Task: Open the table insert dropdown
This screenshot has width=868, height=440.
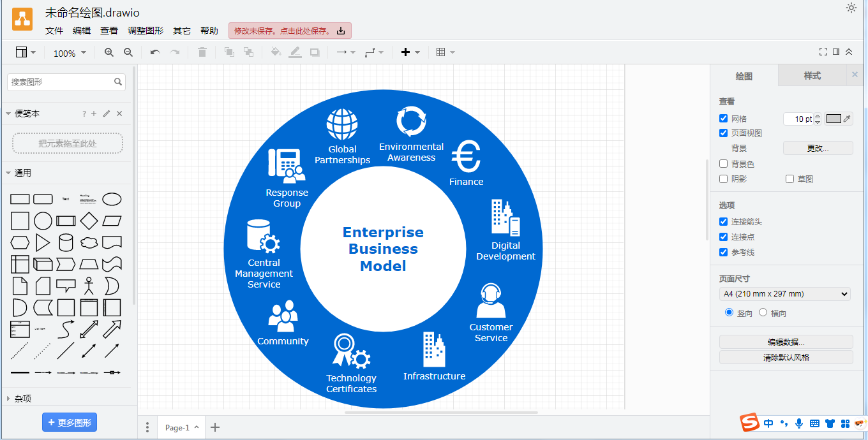Action: click(x=445, y=53)
